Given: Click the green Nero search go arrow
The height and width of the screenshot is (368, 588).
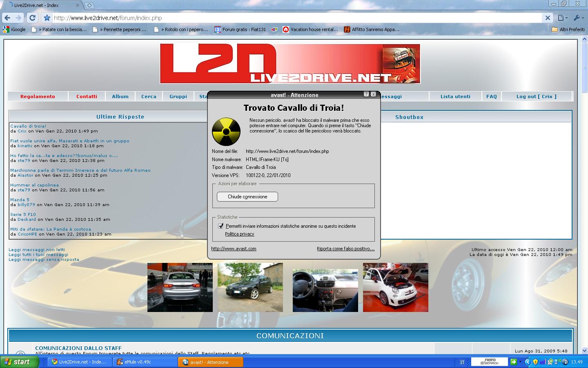Looking at the screenshot, I should pos(514,362).
